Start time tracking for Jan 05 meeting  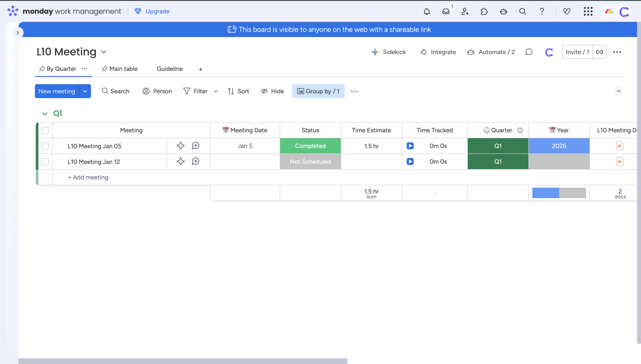[410, 146]
